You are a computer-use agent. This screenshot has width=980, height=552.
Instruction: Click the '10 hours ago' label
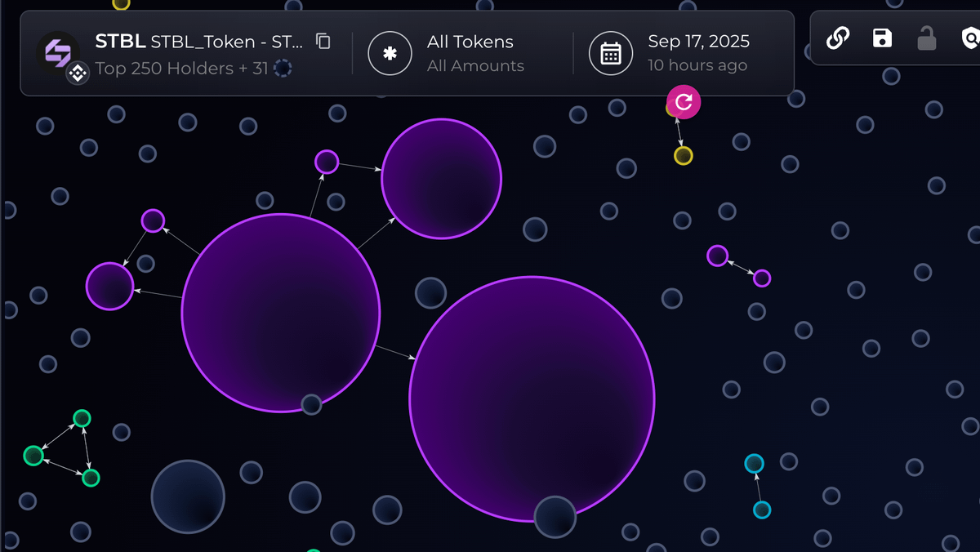click(x=697, y=65)
